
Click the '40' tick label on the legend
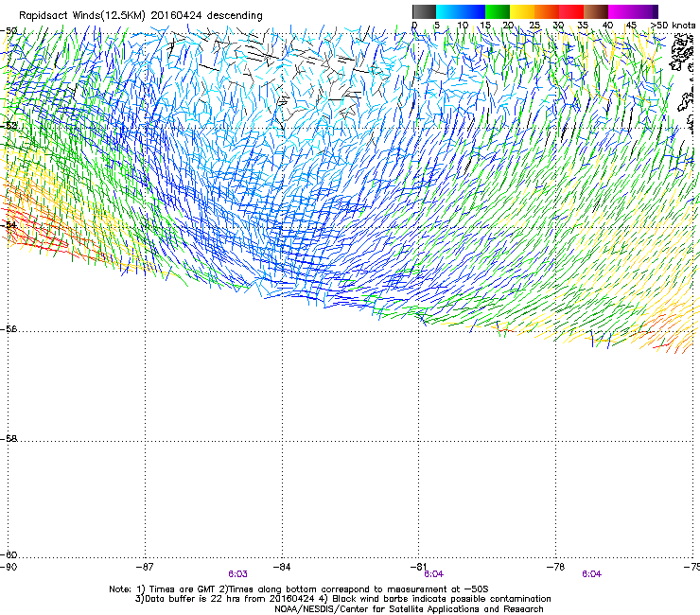click(x=607, y=26)
